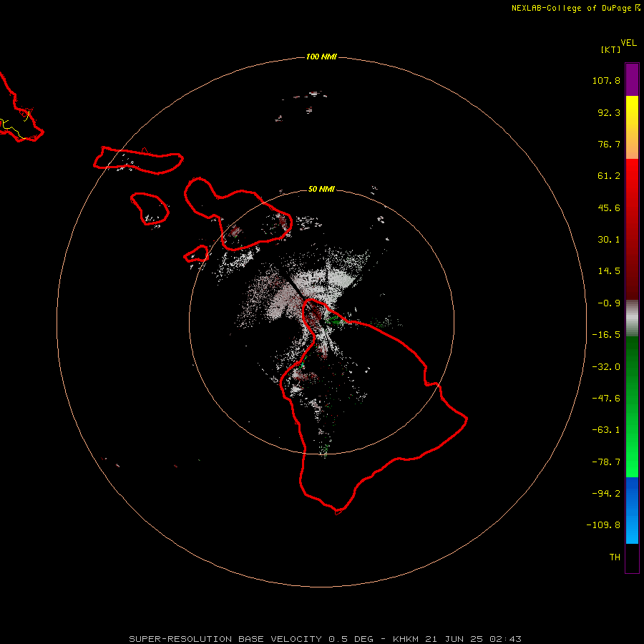Image resolution: width=644 pixels, height=644 pixels.
Task: Click the 50 NMI range ring label
Action: (321, 189)
